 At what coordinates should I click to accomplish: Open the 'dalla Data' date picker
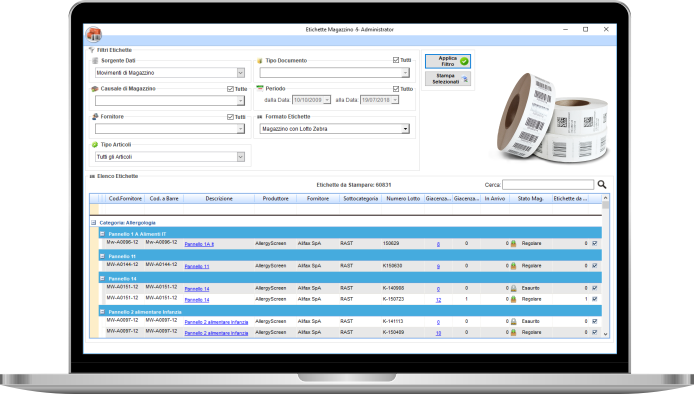click(327, 100)
